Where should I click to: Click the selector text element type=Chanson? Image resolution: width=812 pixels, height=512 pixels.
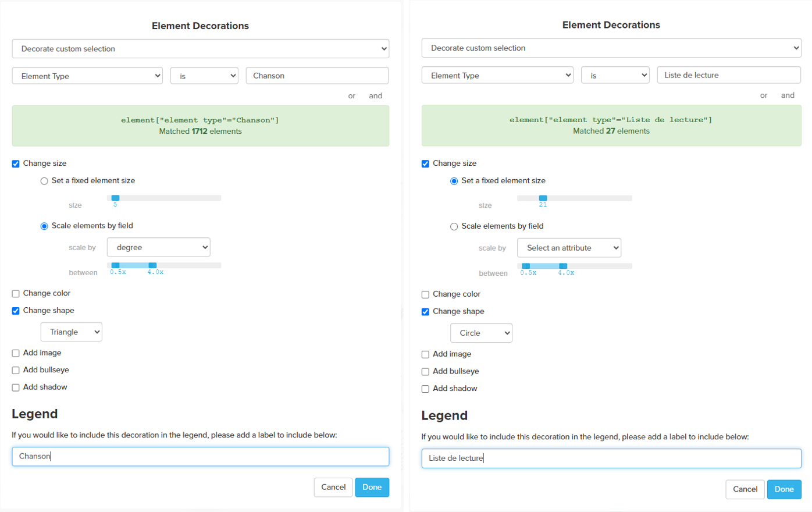[200, 120]
